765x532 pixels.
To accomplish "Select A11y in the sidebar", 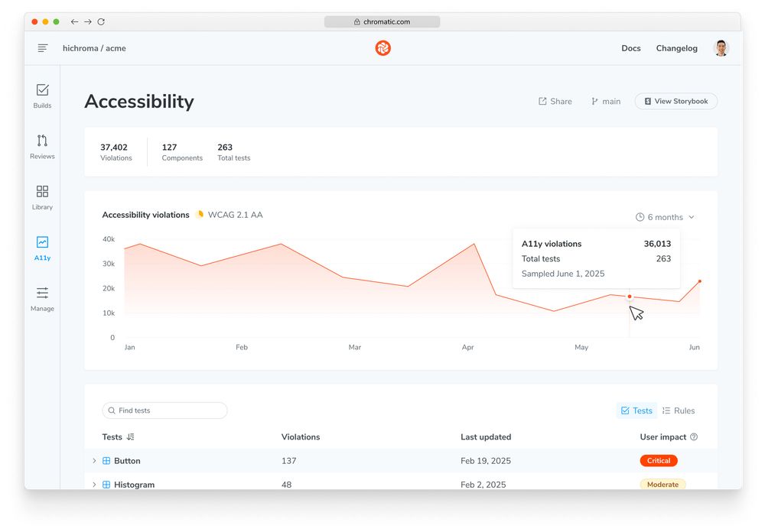I will pos(42,248).
